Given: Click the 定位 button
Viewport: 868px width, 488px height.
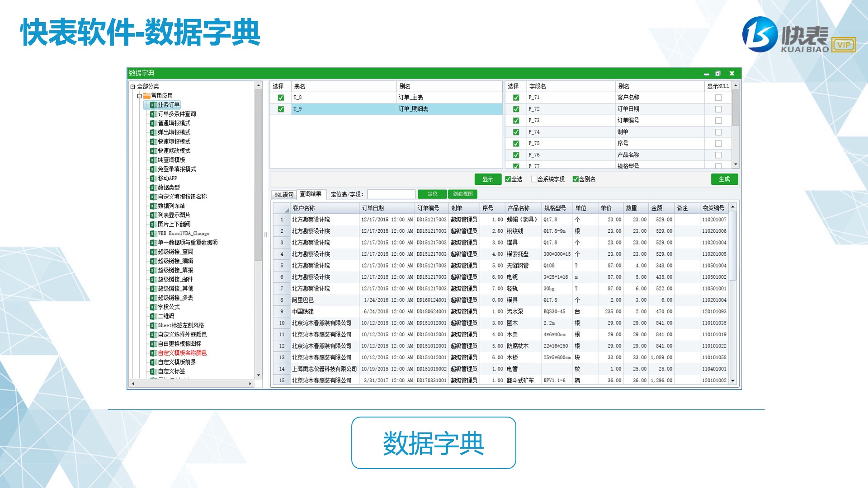Looking at the screenshot, I should click(x=432, y=194).
